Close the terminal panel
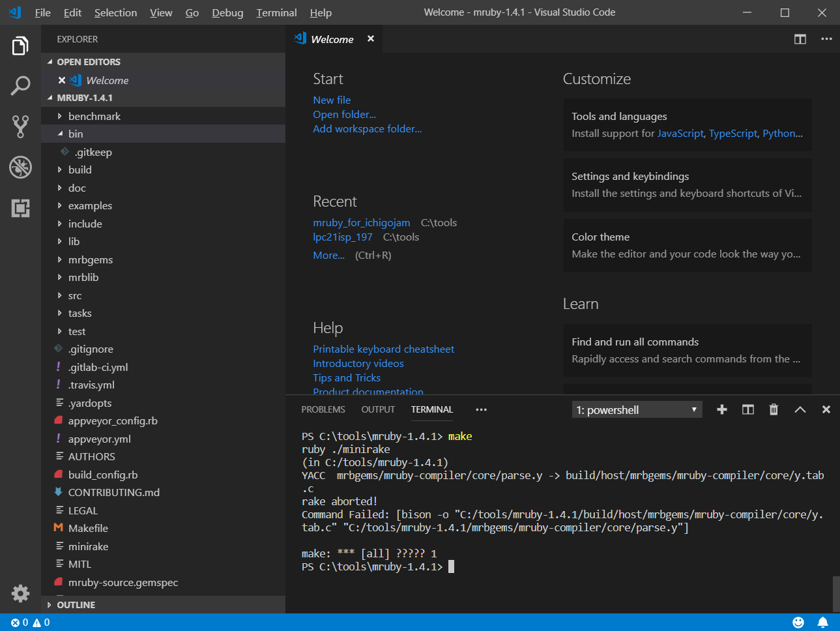The width and height of the screenshot is (840, 631). 826,409
